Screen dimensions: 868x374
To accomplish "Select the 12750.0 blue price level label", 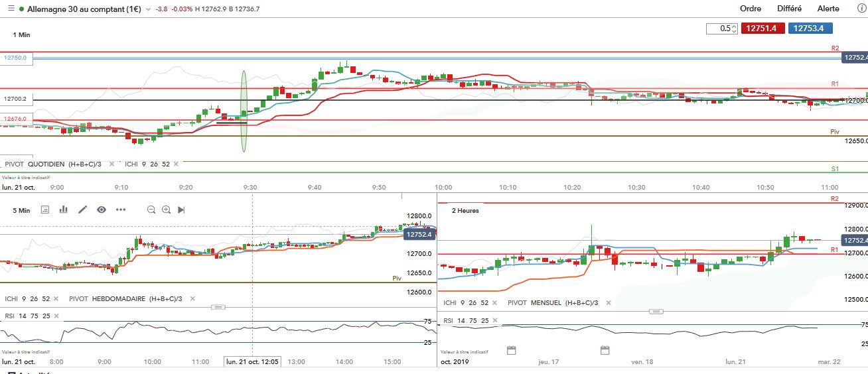I will pyautogui.click(x=15, y=58).
